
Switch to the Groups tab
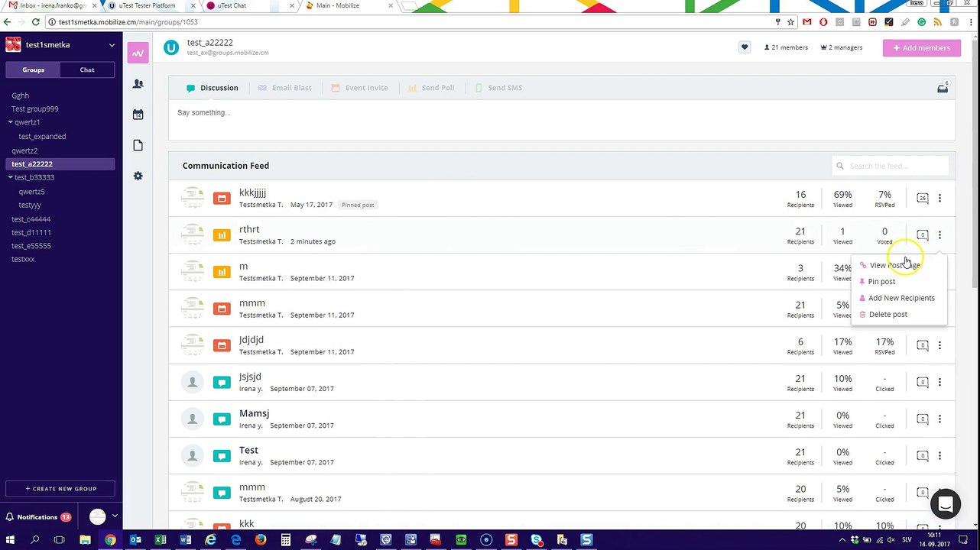click(33, 70)
